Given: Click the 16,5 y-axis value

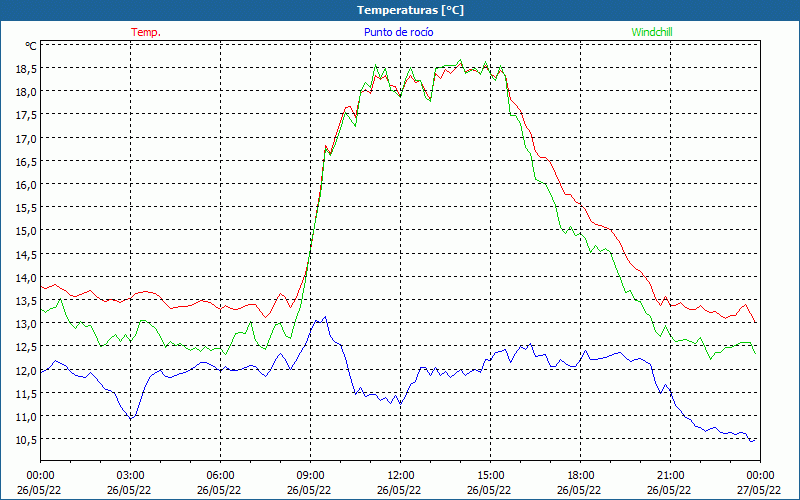Looking at the screenshot, I should [27, 161].
